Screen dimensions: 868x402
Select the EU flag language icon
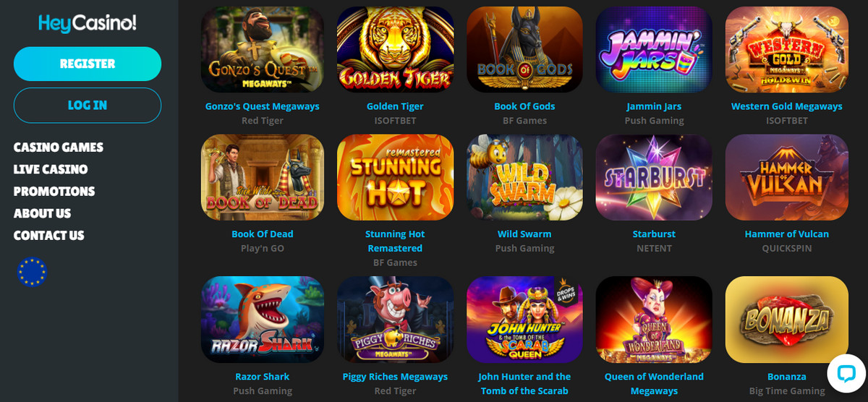tap(32, 272)
